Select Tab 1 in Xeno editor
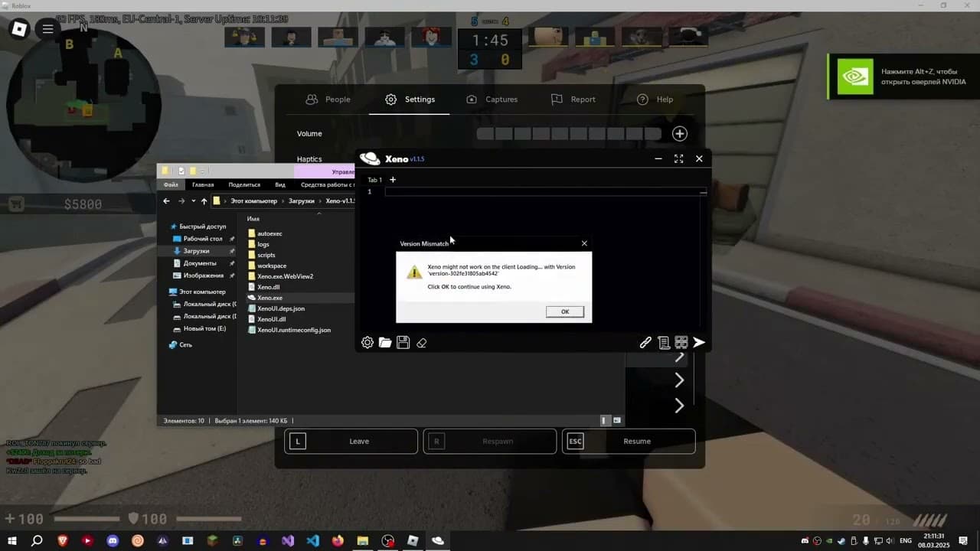This screenshot has width=980, height=551. (x=374, y=180)
